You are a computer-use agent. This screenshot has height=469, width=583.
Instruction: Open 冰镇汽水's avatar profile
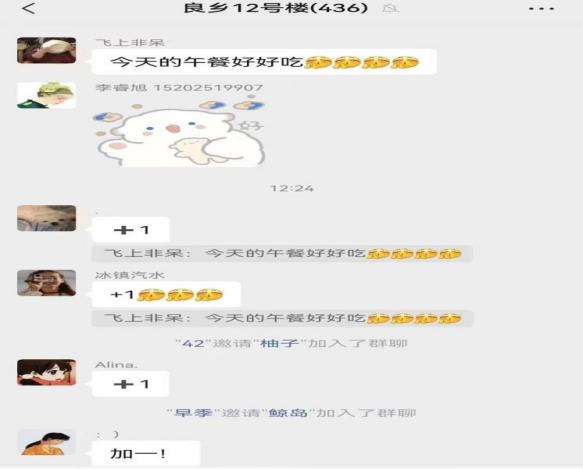pyautogui.click(x=46, y=283)
